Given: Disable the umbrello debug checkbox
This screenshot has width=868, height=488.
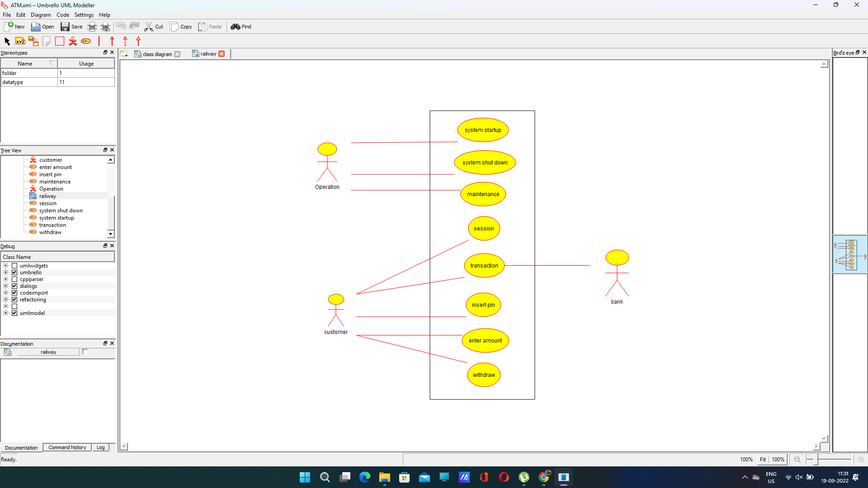Looking at the screenshot, I should 15,272.
